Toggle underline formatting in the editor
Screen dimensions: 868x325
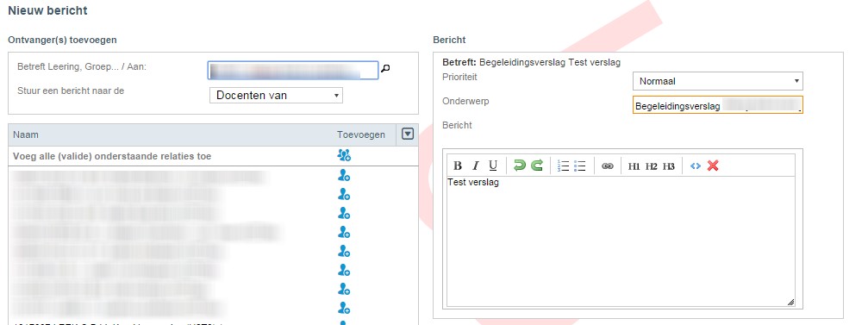coord(493,166)
